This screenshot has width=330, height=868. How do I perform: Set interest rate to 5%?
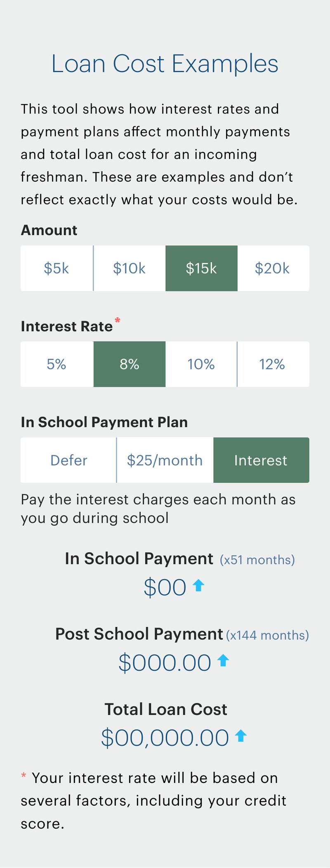[57, 364]
